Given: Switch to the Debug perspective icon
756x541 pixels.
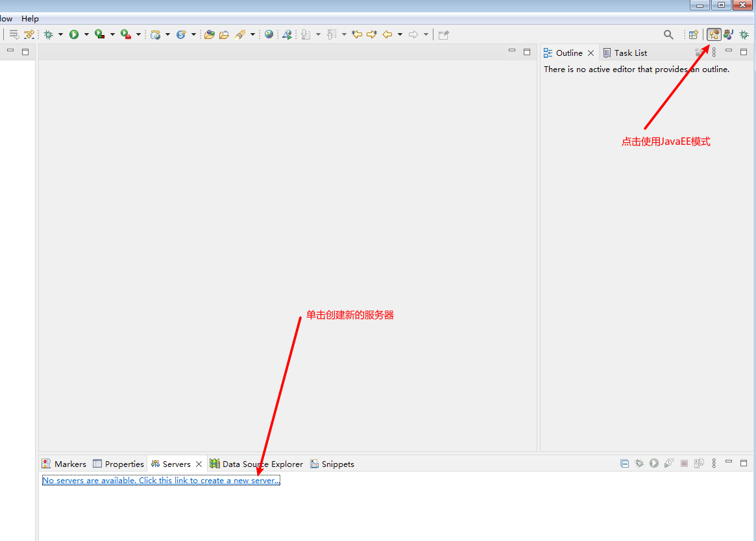Looking at the screenshot, I should 744,34.
